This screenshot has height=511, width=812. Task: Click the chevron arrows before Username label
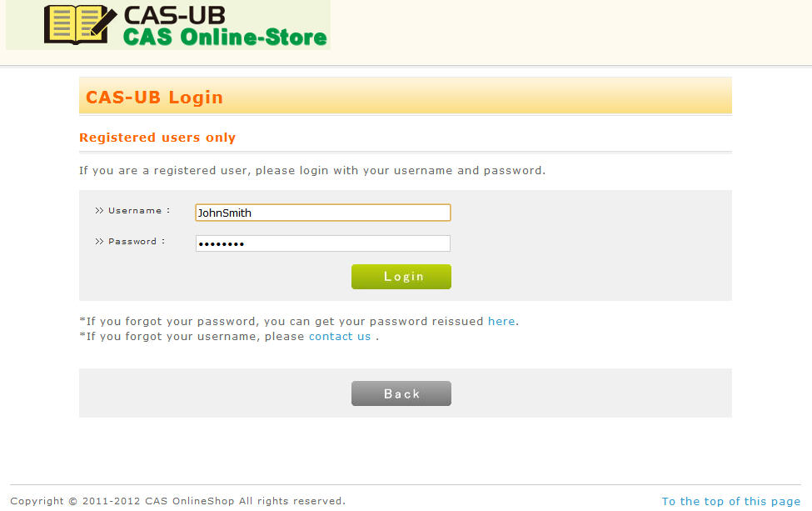click(x=99, y=210)
